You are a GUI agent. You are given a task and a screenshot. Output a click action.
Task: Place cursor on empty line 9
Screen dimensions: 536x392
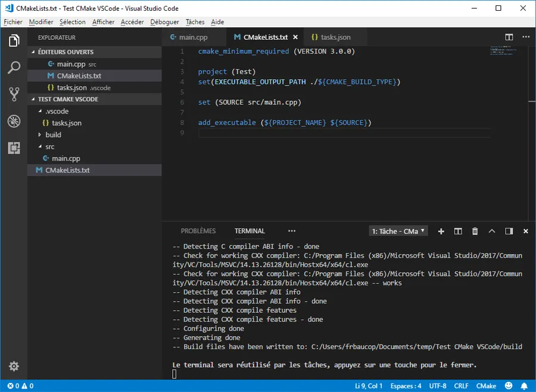point(344,133)
